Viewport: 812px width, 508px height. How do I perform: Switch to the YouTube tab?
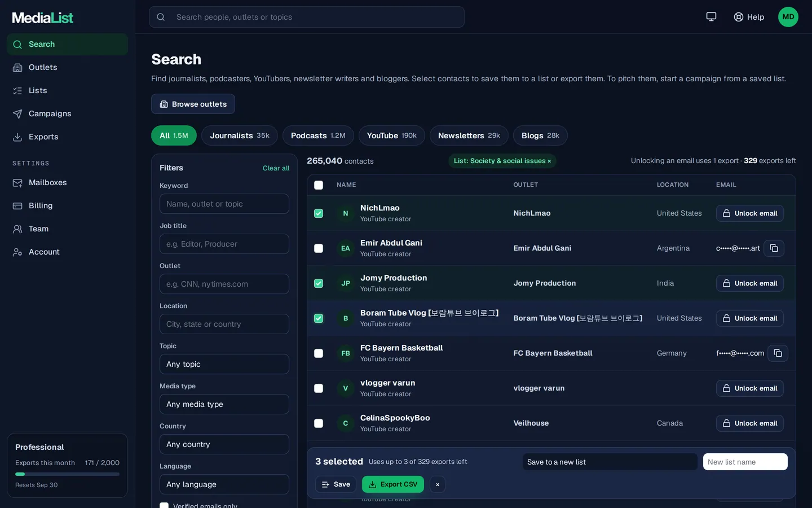(x=392, y=135)
